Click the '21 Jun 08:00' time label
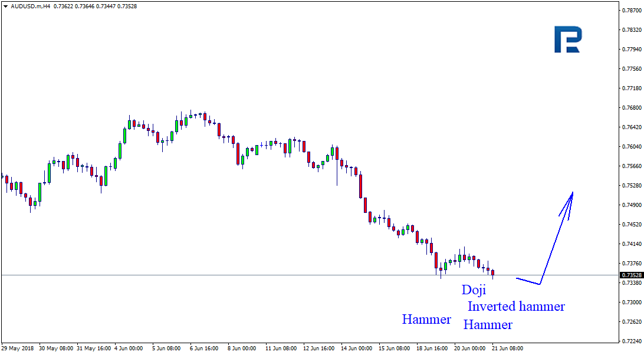Screen dimensions: 644x355 507,349
